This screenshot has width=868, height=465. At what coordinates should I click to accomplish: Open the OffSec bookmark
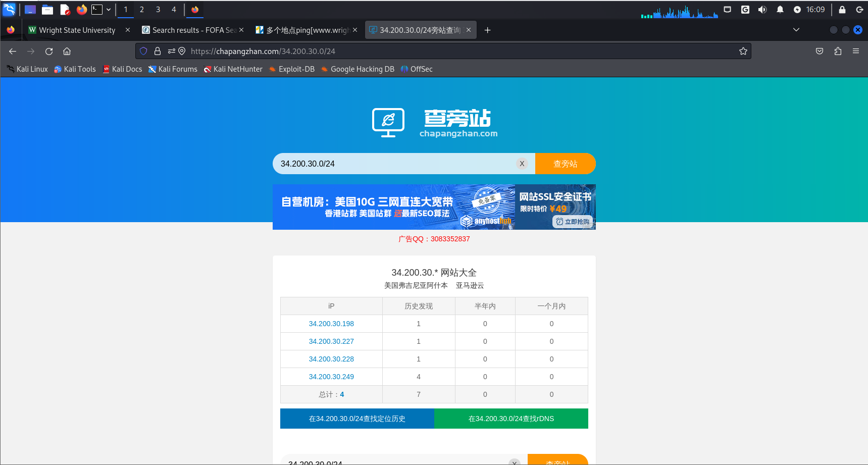click(417, 69)
